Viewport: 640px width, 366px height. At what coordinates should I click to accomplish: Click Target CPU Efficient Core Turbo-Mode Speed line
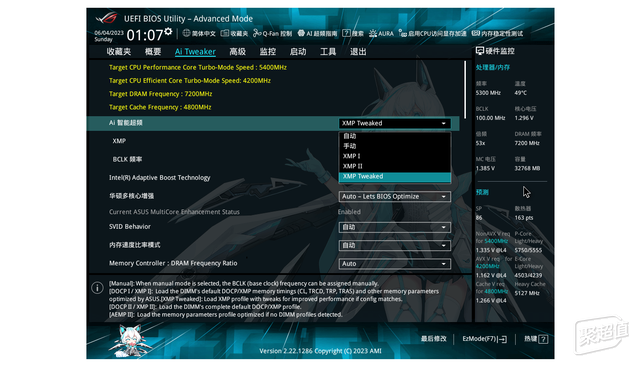click(x=190, y=81)
